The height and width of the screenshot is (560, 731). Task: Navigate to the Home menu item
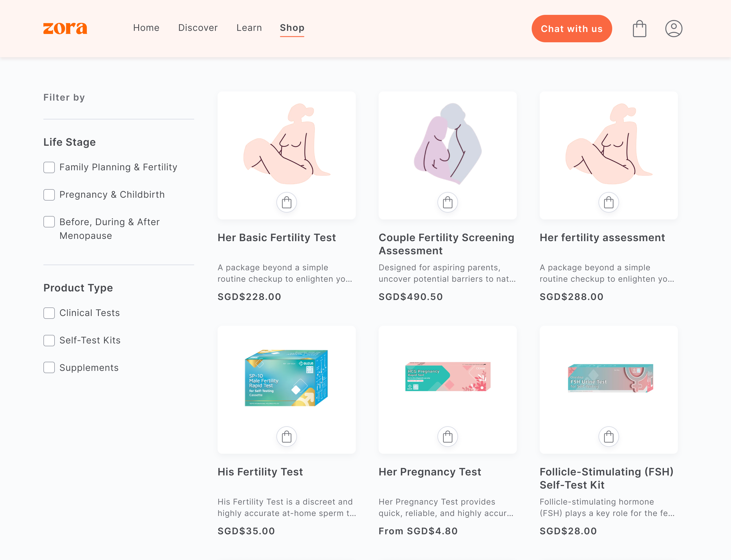click(x=145, y=28)
